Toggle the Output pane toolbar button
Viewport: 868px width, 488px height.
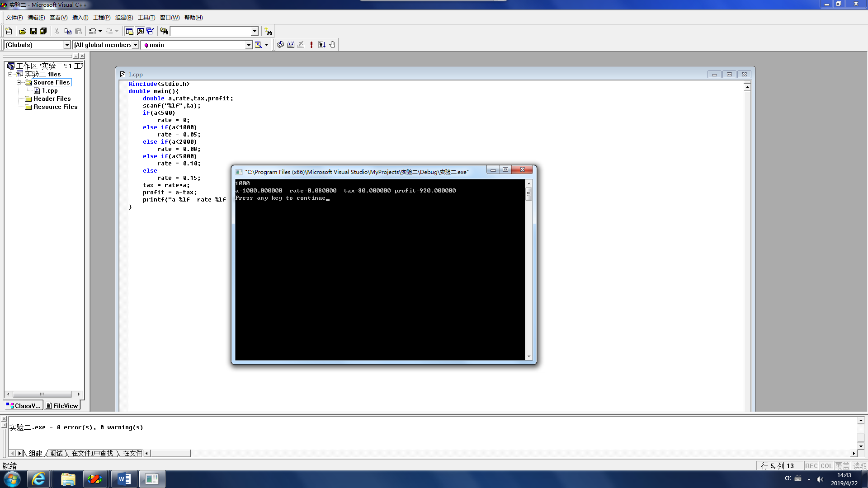[140, 31]
